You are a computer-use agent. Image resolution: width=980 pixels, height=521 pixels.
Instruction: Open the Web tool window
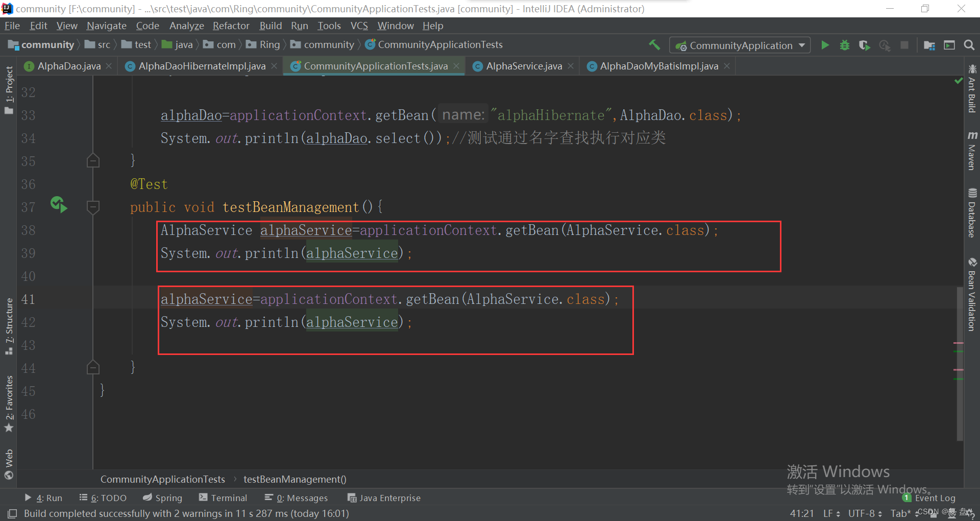[x=9, y=464]
